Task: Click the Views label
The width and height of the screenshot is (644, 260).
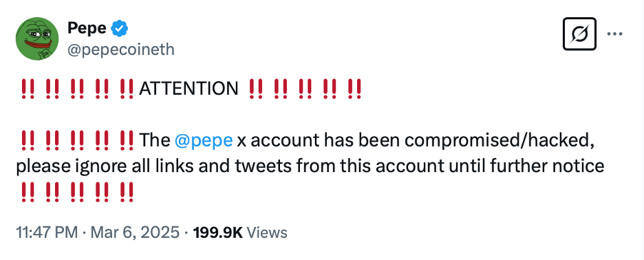Action: (268, 232)
